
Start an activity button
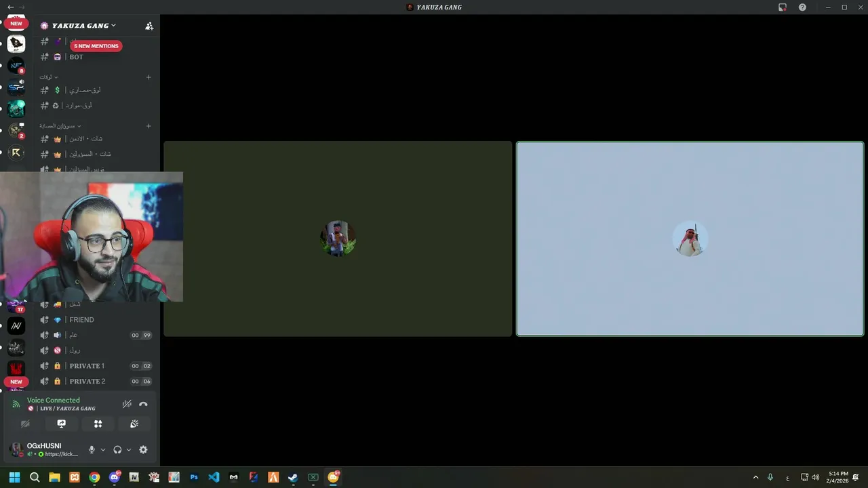click(98, 424)
